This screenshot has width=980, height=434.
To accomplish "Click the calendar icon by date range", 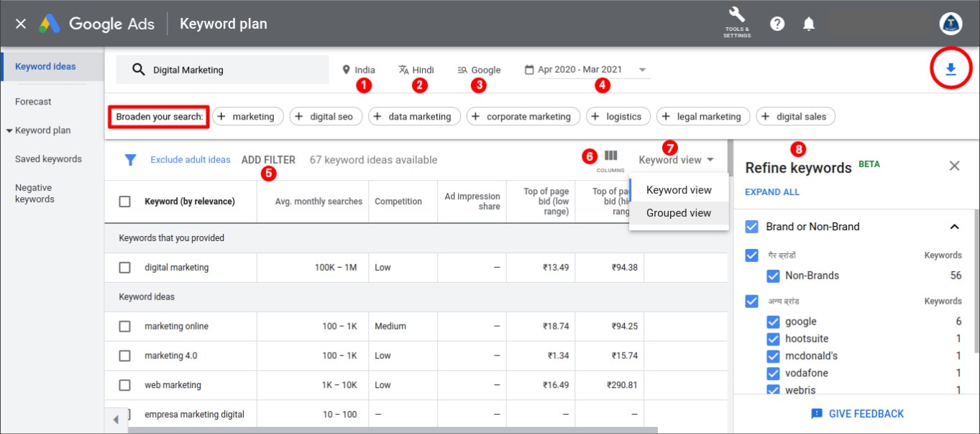I will [x=529, y=70].
